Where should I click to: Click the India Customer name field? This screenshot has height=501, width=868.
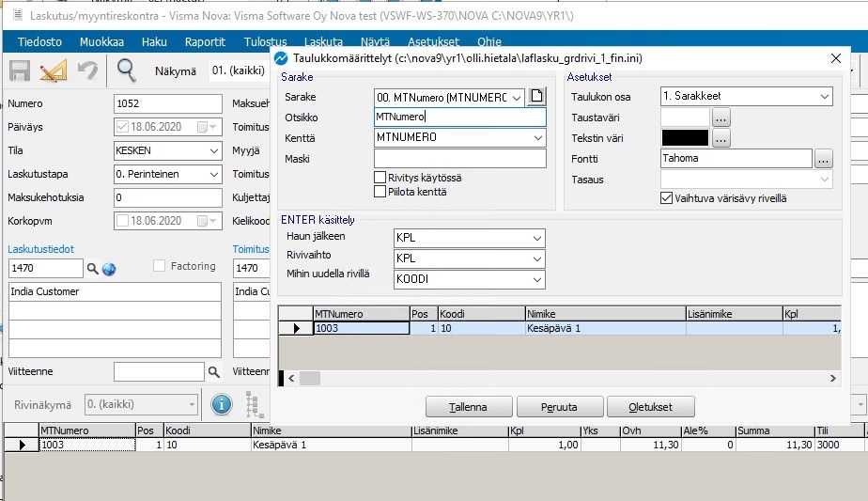click(115, 291)
